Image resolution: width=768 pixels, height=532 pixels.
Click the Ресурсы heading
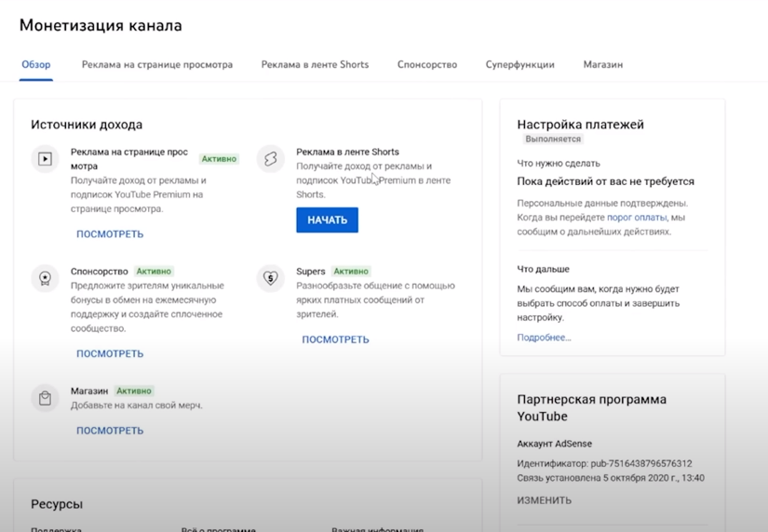click(x=57, y=505)
